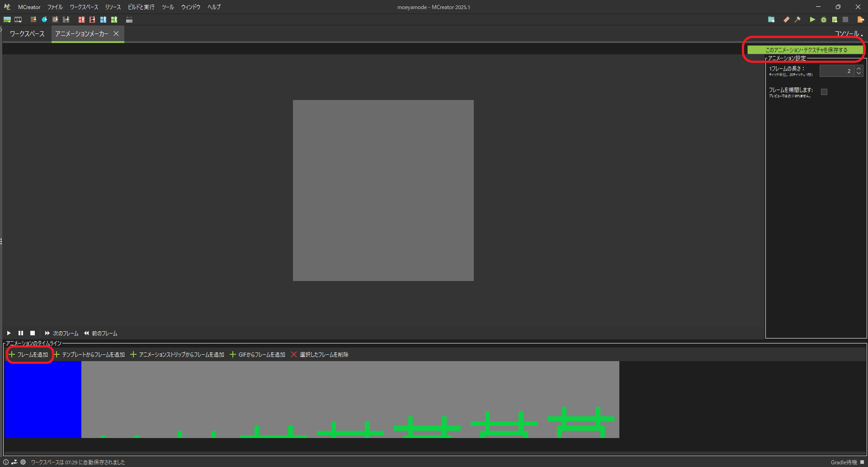
Task: Switch to the ワークスペース tab
Action: (x=27, y=34)
